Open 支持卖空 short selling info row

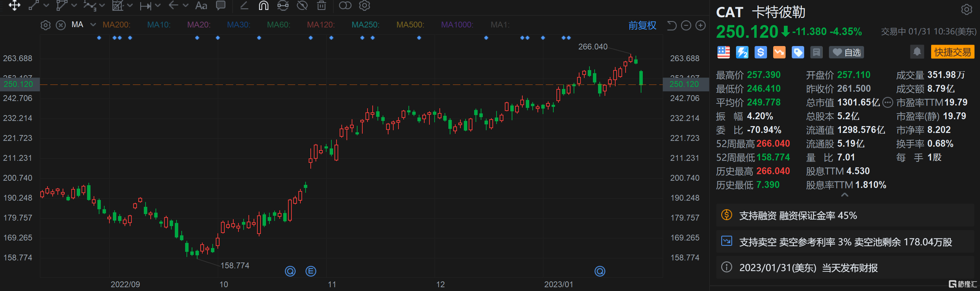click(x=845, y=242)
